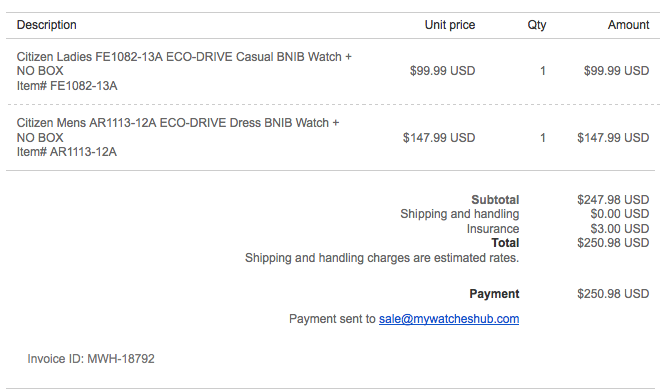Select the Citizen Ladies FE1082-13A watch description

(x=184, y=64)
